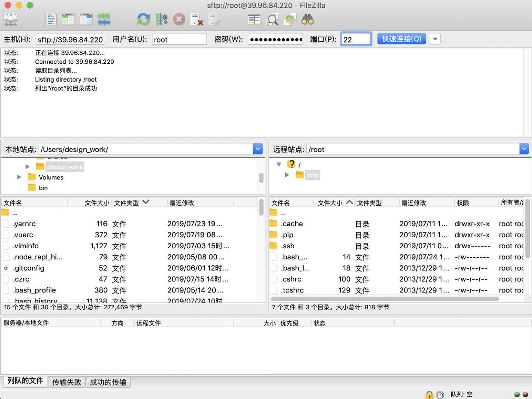
Task: Open the remote site path dropdown
Action: pos(524,149)
